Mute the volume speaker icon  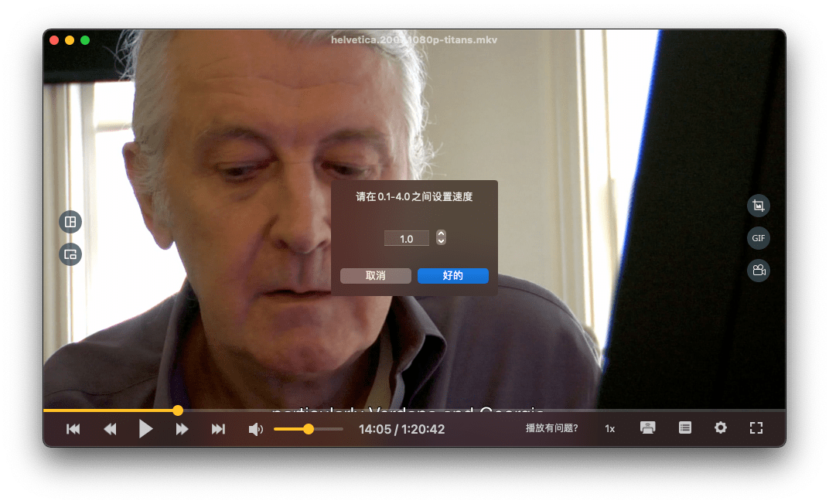(x=255, y=429)
